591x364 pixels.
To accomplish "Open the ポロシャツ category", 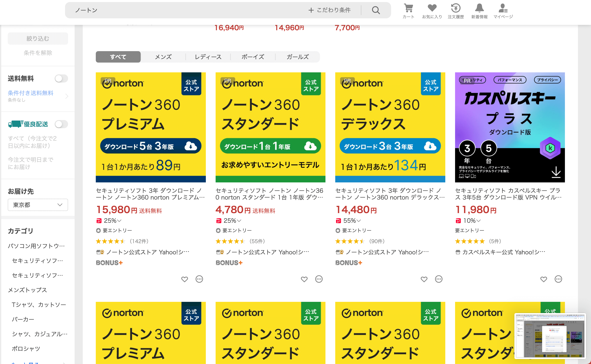I will click(x=26, y=349).
